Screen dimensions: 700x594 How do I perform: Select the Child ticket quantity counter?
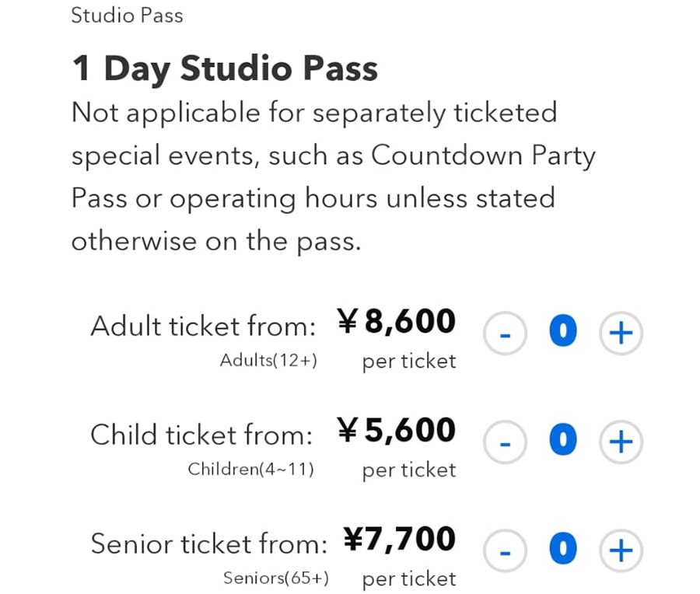point(562,439)
